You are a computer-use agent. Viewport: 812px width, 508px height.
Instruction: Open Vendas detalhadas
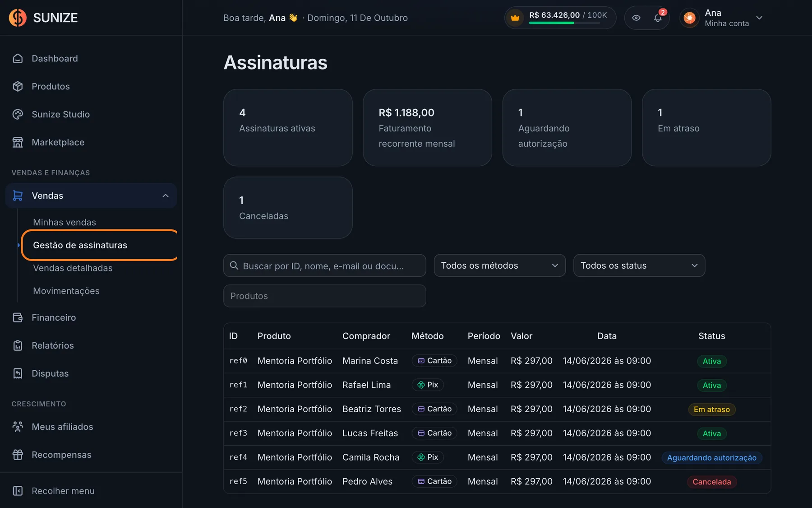pos(73,268)
